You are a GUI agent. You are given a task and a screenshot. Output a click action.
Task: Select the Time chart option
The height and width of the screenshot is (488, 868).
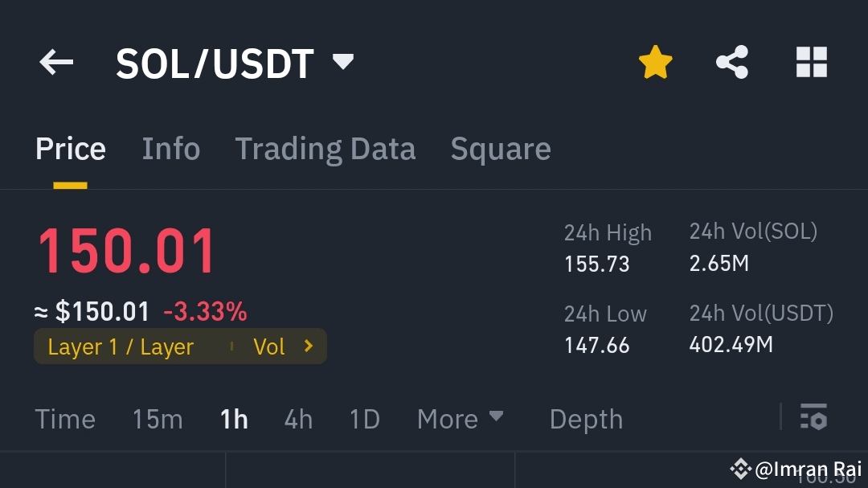coord(64,418)
